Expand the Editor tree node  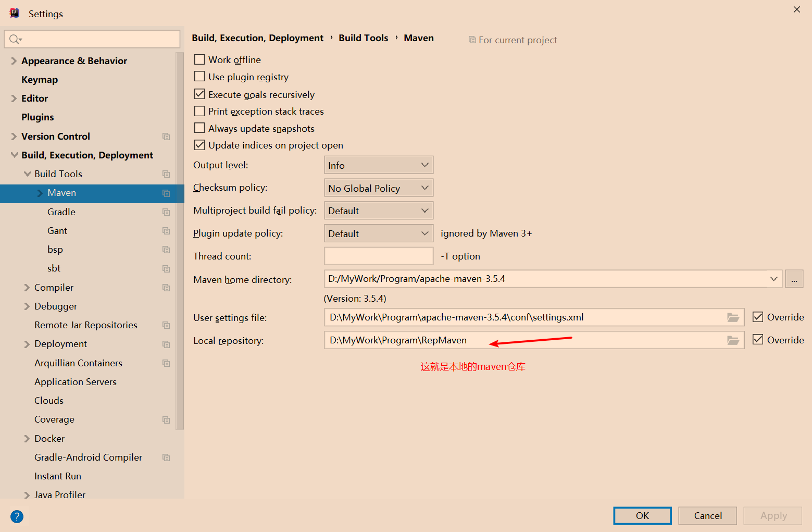[14, 98]
